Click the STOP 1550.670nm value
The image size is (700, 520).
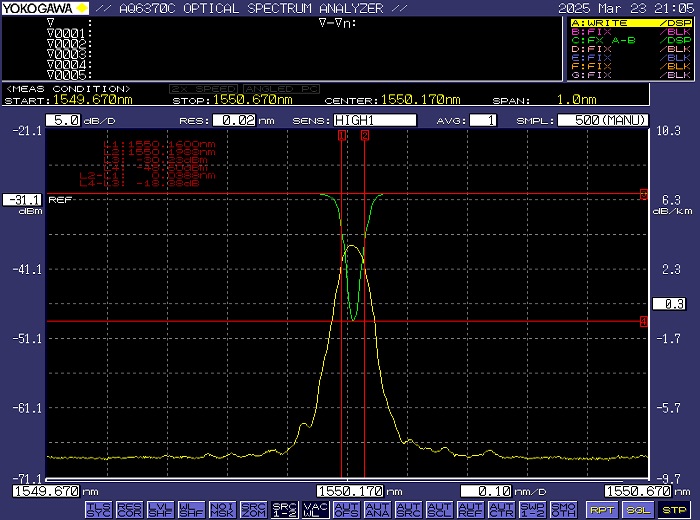pyautogui.click(x=253, y=100)
